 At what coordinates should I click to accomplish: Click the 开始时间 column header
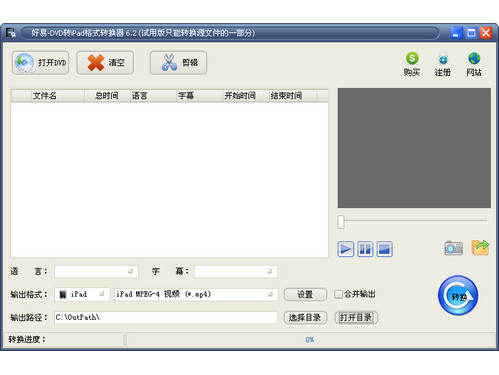coord(246,96)
